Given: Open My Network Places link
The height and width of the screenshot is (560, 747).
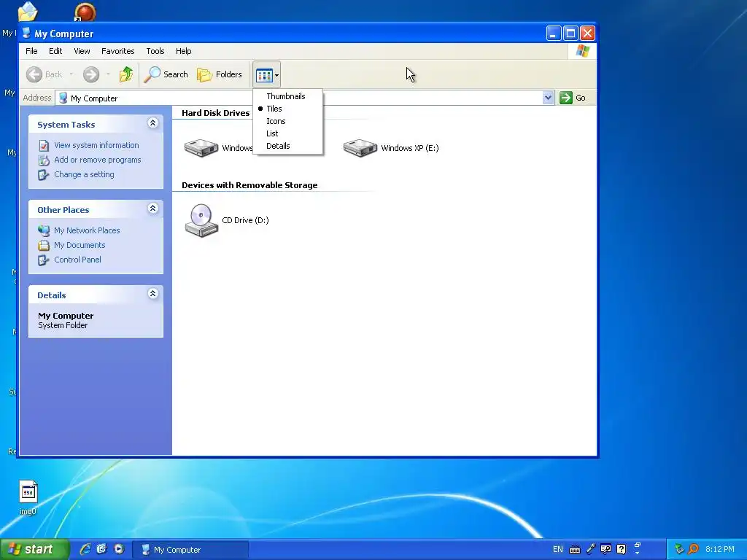Looking at the screenshot, I should tap(88, 230).
